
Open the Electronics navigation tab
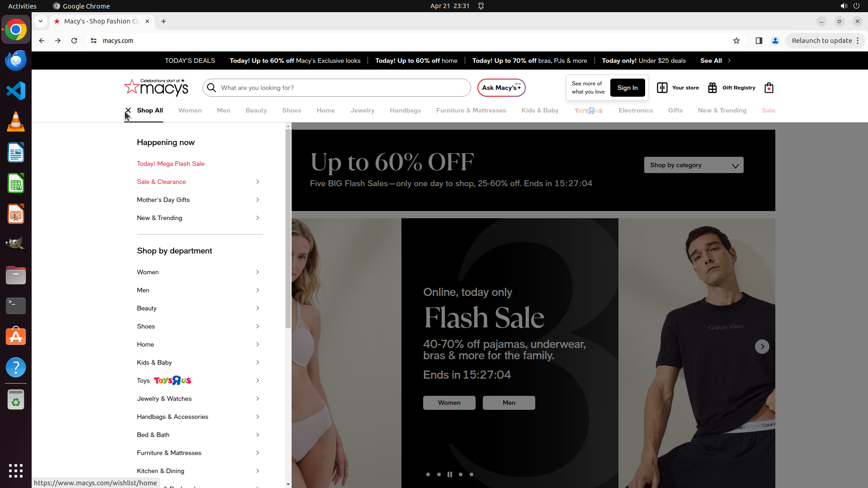point(635,110)
